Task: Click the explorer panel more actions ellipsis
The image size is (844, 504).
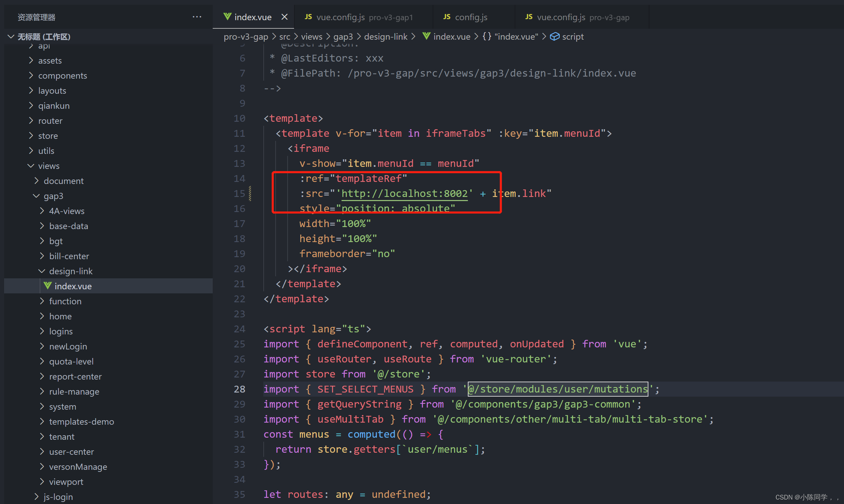Action: (197, 17)
